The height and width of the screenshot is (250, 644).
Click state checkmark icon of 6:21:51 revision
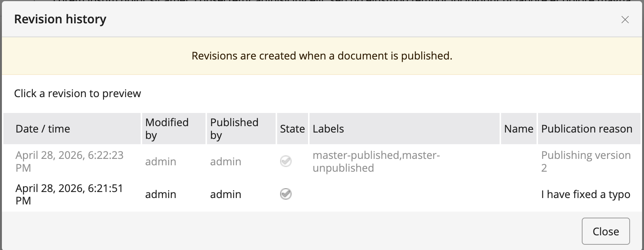(x=286, y=194)
